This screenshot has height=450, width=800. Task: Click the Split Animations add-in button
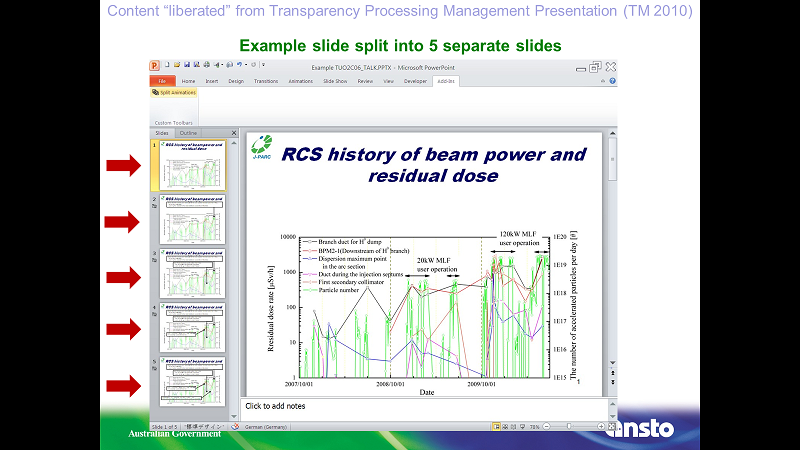[x=177, y=92]
